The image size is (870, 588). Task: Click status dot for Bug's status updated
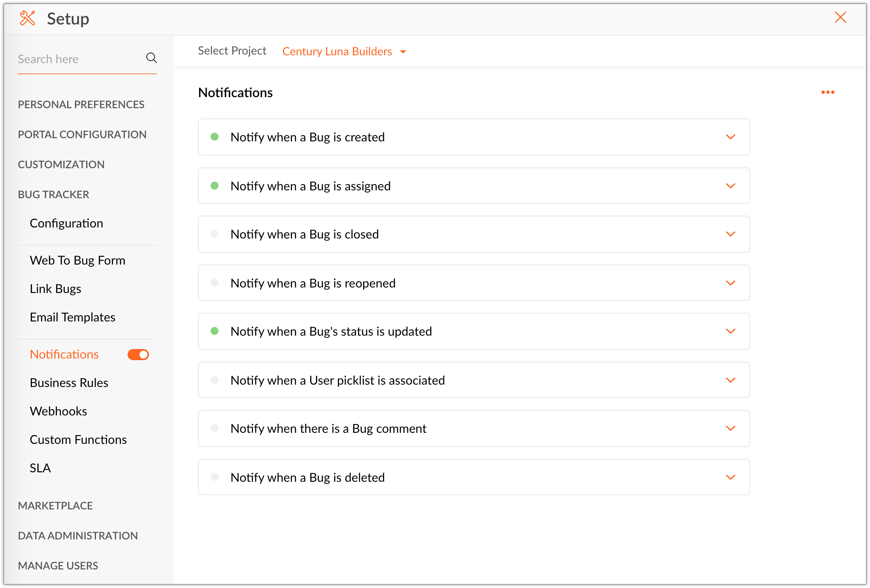tap(215, 331)
